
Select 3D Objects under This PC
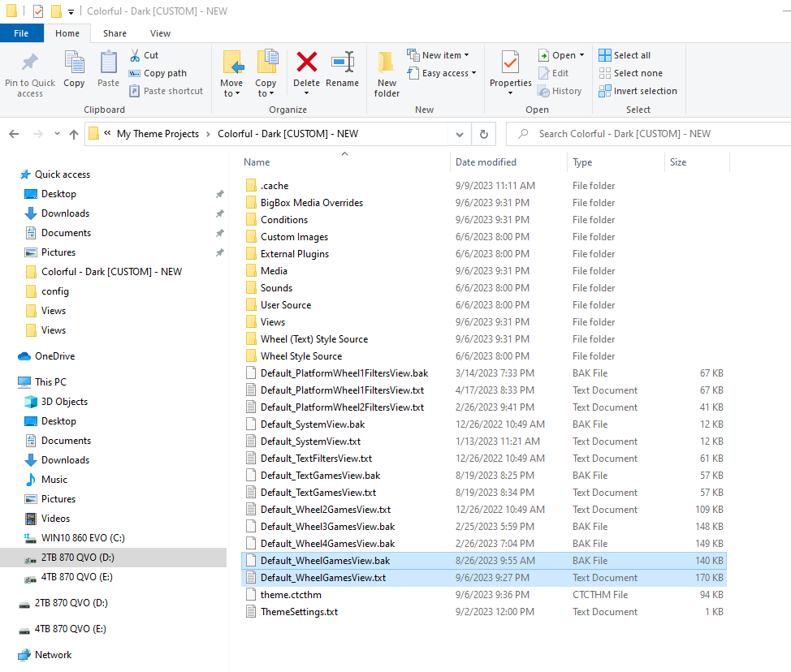pos(65,402)
